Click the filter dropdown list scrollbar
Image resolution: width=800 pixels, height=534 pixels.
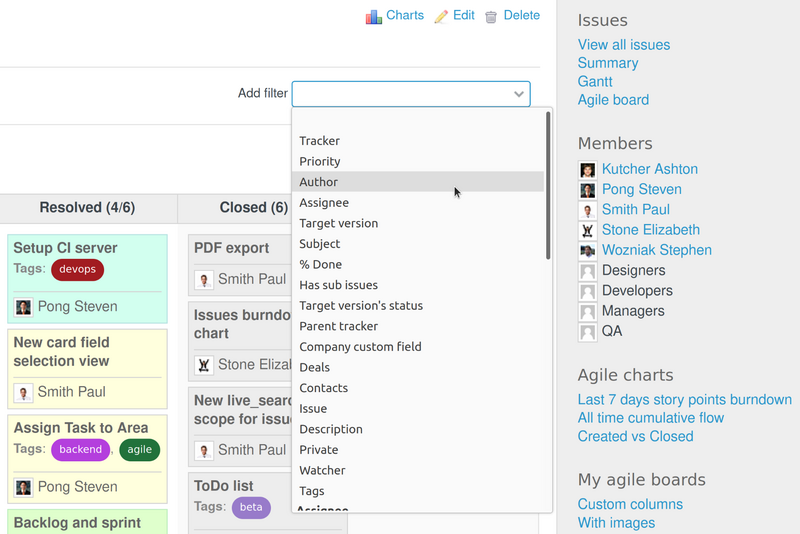click(548, 185)
